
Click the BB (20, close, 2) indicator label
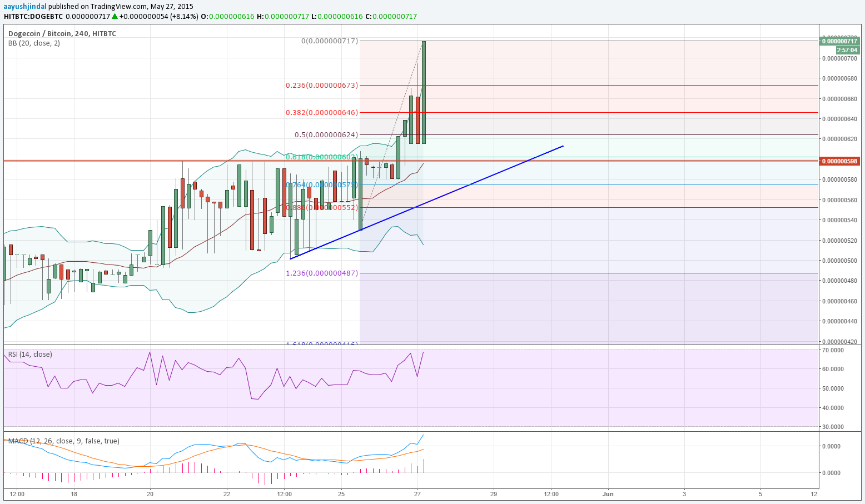pos(34,43)
